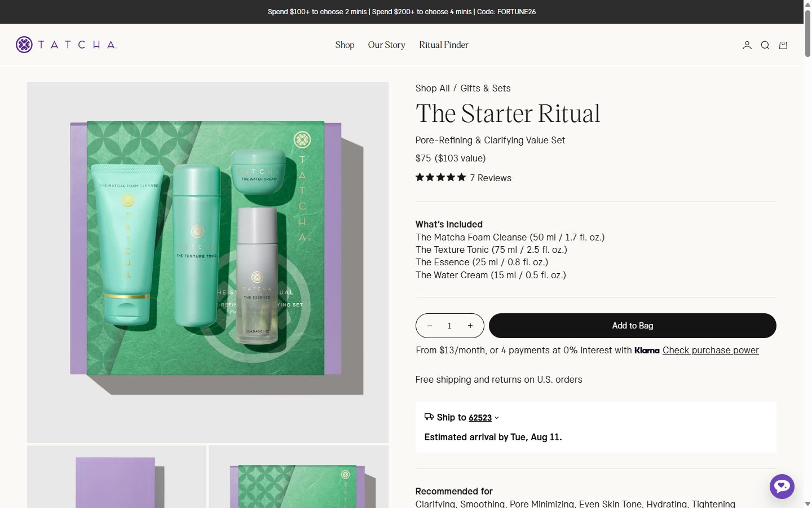Decrease quantity with minus icon
The height and width of the screenshot is (508, 812).
430,326
